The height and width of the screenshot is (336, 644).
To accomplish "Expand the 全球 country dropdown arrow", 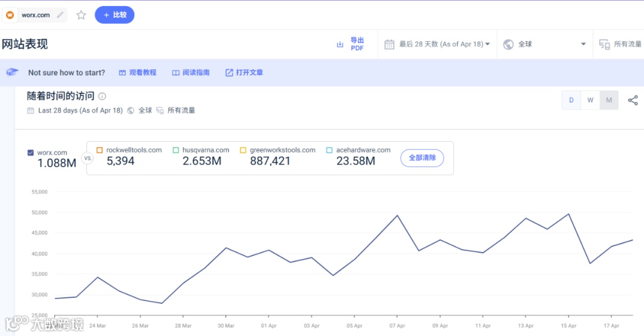I will click(x=583, y=44).
